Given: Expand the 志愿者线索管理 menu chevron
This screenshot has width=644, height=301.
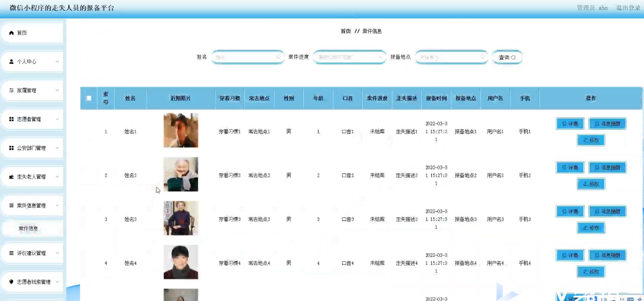Looking at the screenshot, I should (58, 282).
